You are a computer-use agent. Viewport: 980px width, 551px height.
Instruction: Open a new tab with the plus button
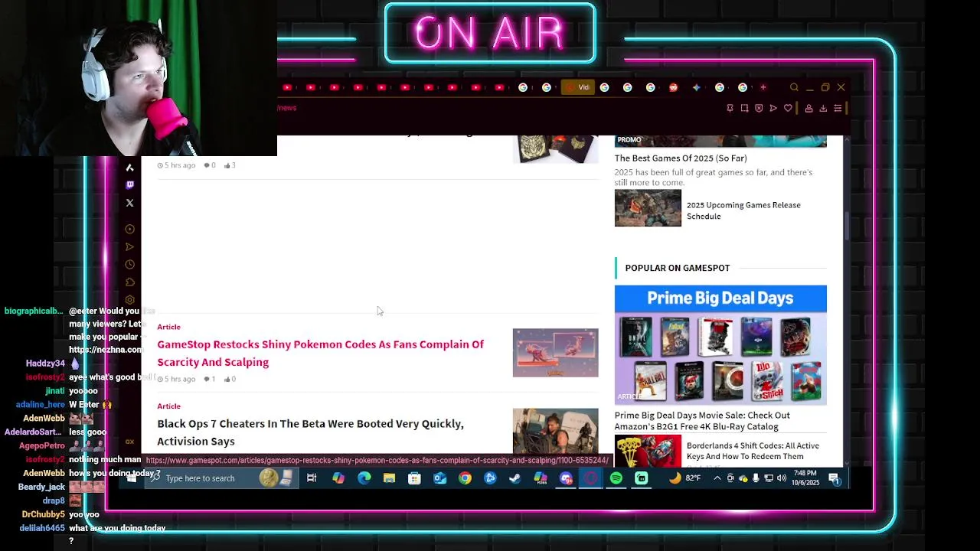coord(763,87)
